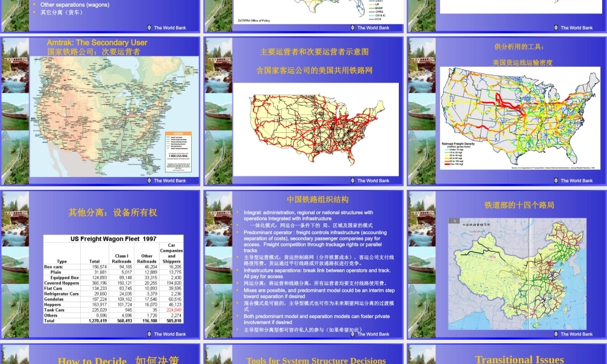
Task: Click the 'Predominant operator : freight controls' bullet
Action: [x=315, y=241]
